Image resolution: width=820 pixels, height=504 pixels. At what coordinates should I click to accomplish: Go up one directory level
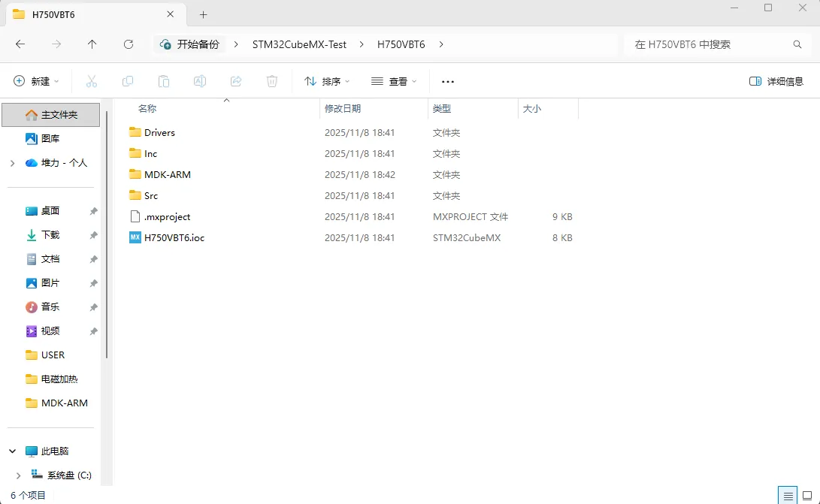(92, 44)
